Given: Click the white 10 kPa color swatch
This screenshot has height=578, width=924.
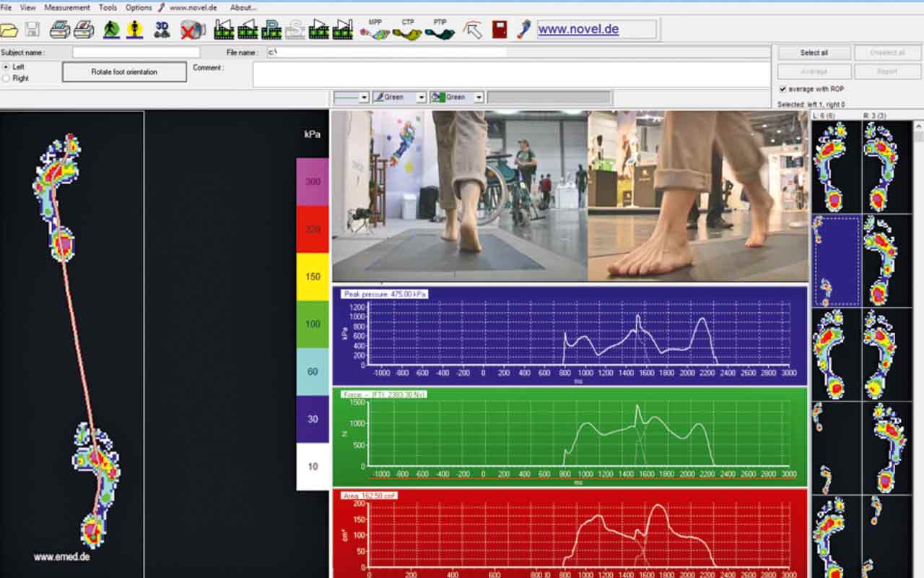Looking at the screenshot, I should (x=313, y=467).
